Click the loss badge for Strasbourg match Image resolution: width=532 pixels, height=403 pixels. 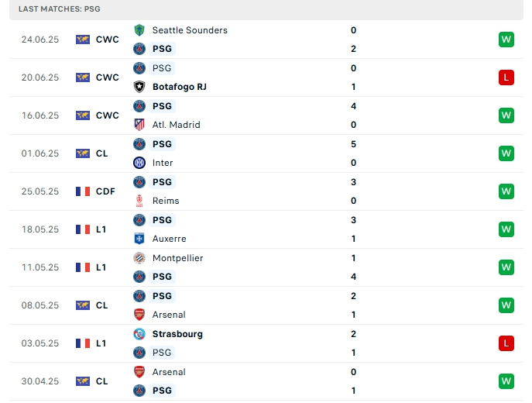pos(506,343)
